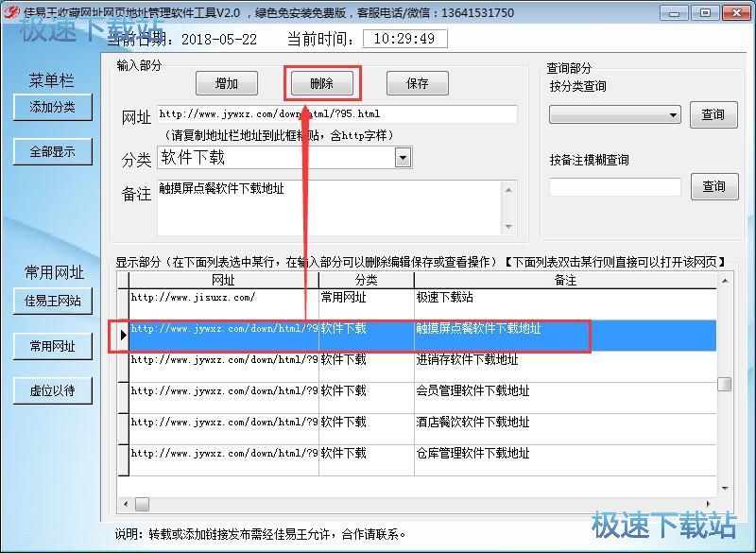Click 查询 button for category search
This screenshot has width=756, height=553.
point(713,114)
